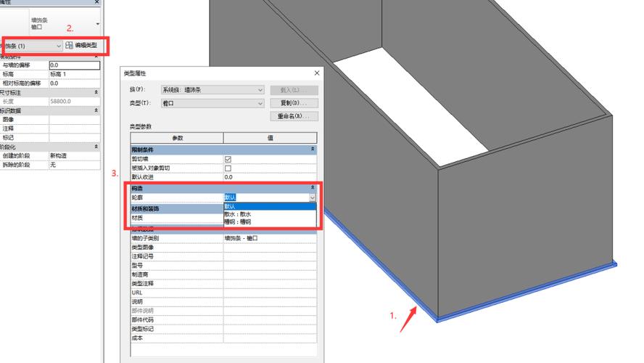This screenshot has width=644, height=363.
Task: Open the 族(F) dropdown 系统族: 墙饰条
Action: tap(212, 89)
